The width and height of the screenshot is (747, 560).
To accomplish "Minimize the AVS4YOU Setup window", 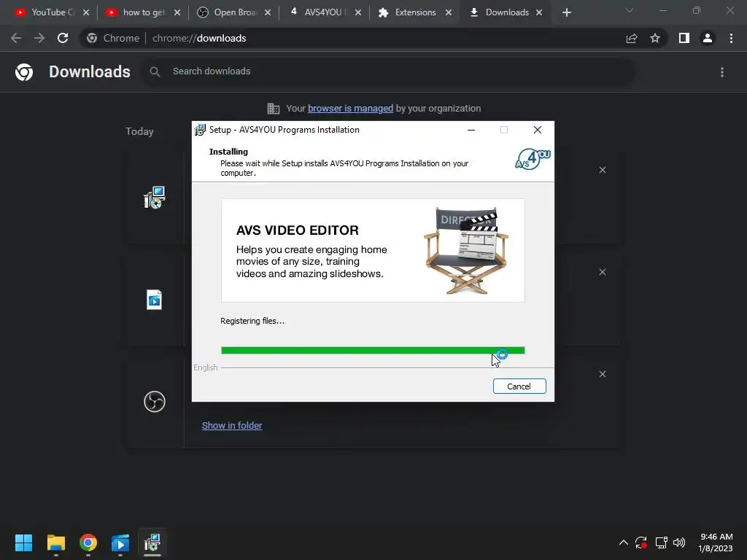I will 471,130.
